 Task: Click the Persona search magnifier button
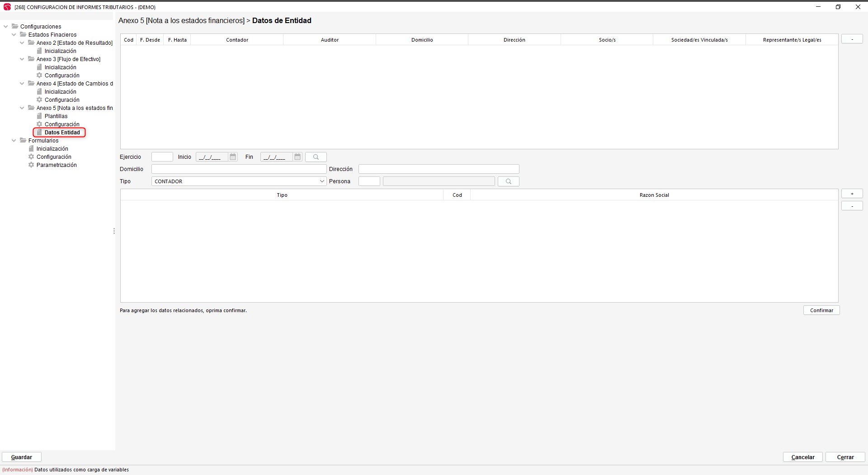point(508,181)
